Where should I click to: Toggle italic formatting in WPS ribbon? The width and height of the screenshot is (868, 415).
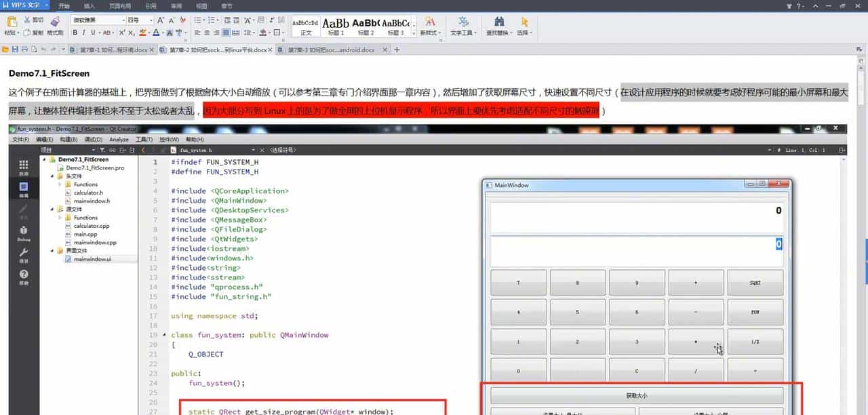tap(83, 33)
